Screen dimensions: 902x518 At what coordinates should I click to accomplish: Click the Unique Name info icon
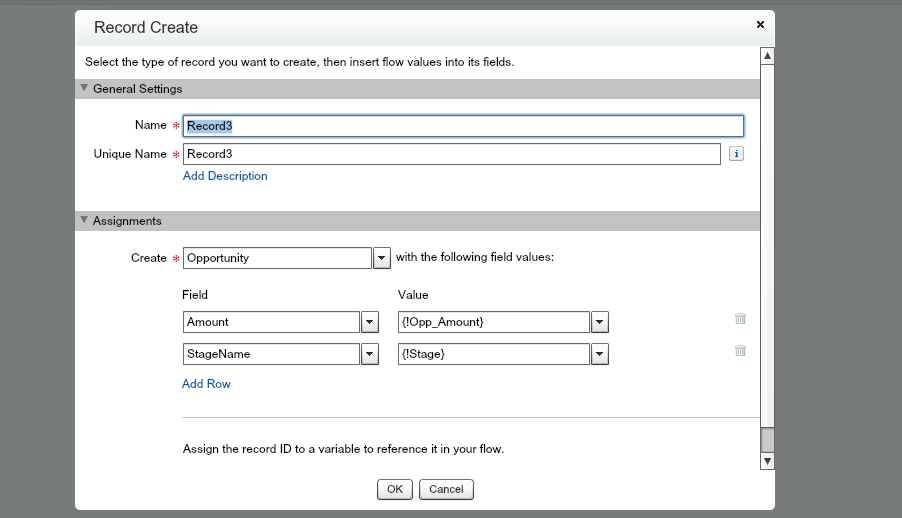tap(736, 154)
